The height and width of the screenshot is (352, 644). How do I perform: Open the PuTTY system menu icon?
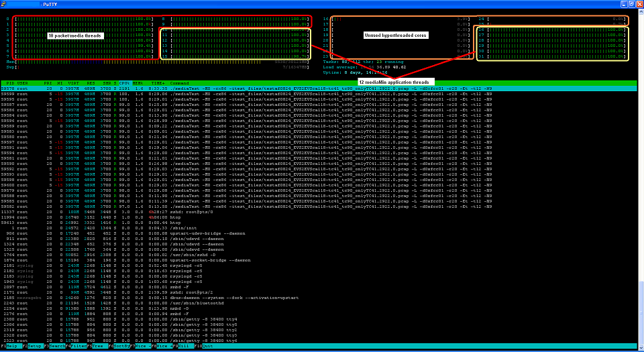click(x=3, y=4)
